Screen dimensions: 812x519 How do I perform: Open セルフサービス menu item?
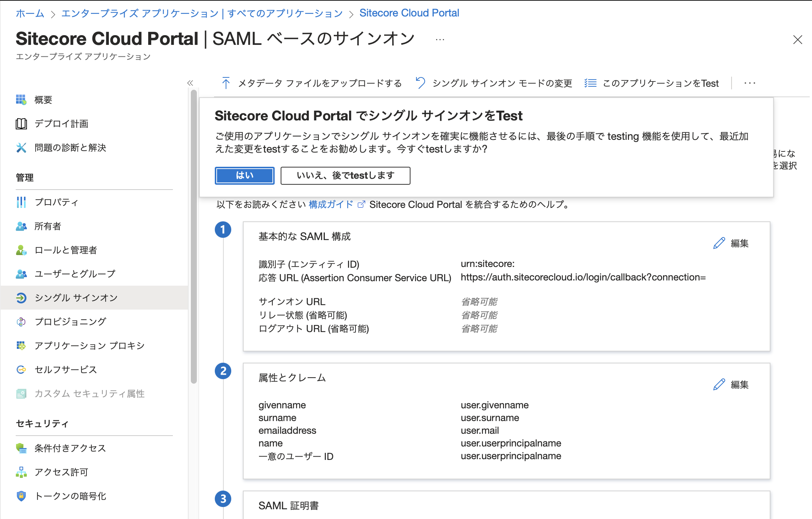pyautogui.click(x=94, y=370)
